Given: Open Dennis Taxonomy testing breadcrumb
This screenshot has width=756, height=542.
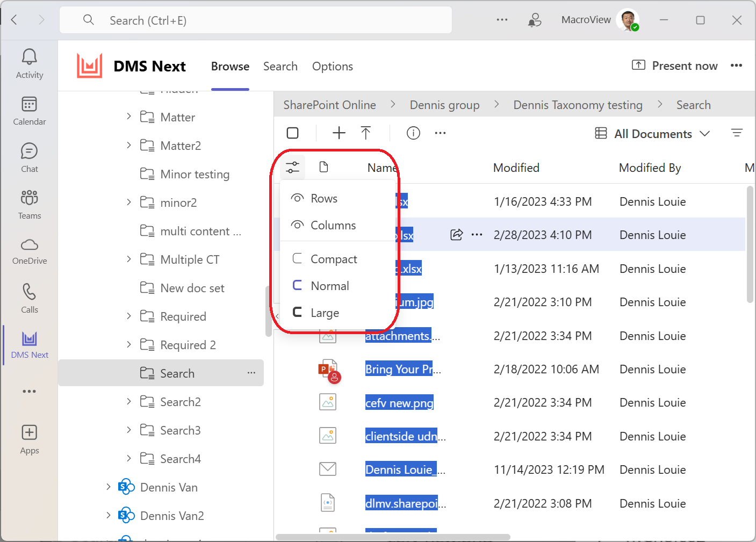Looking at the screenshot, I should tap(578, 105).
